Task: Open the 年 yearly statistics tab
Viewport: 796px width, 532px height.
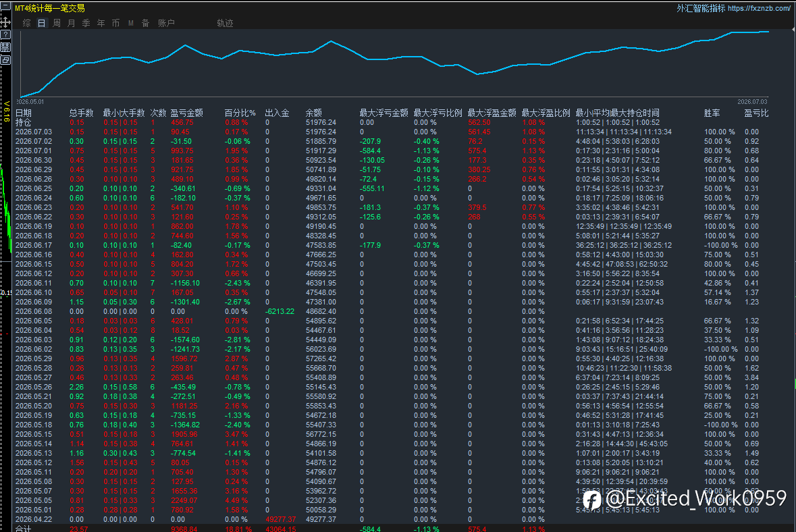Action: pos(101,24)
